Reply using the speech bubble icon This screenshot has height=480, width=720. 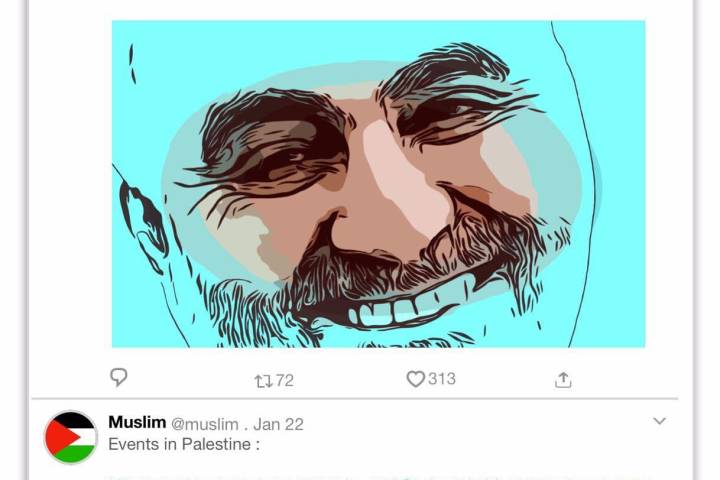point(119,378)
